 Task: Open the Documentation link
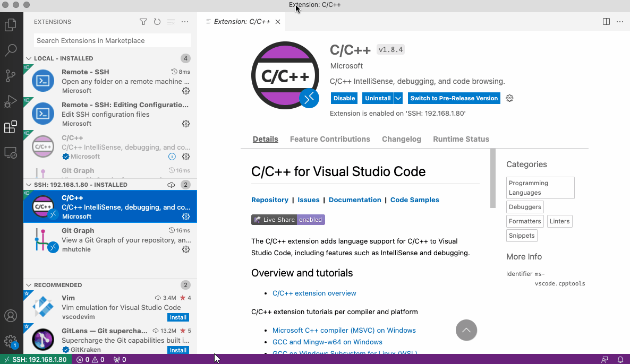point(355,200)
